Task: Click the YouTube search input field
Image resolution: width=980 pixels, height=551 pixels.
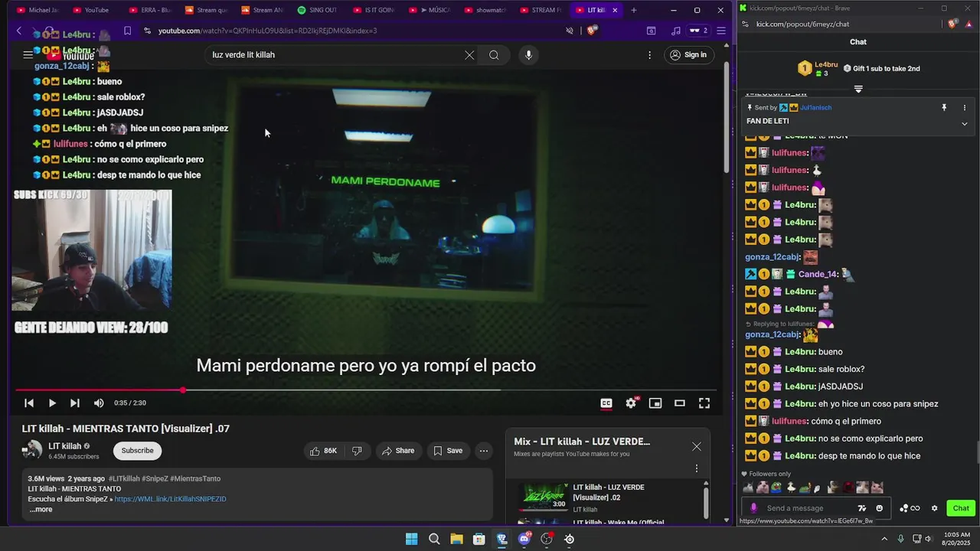Action: [333, 55]
